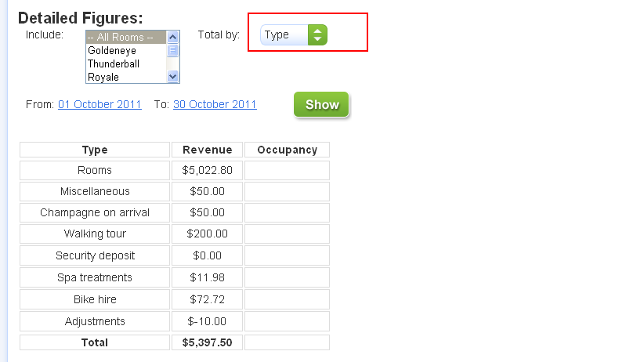This screenshot has height=362, width=644.
Task: Select All Rooms in the list
Action: (126, 37)
